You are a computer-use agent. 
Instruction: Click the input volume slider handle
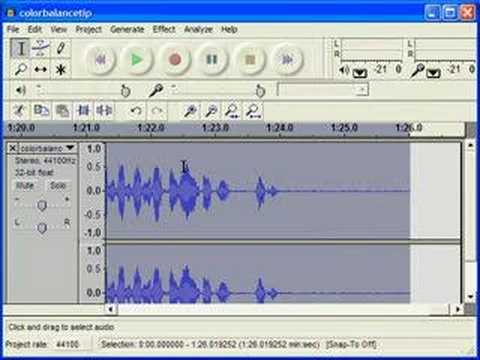(x=260, y=91)
